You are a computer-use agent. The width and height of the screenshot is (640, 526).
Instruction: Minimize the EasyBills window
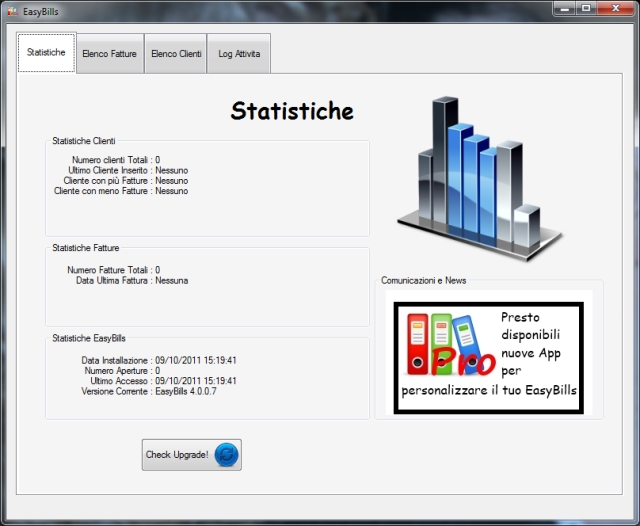tap(564, 8)
